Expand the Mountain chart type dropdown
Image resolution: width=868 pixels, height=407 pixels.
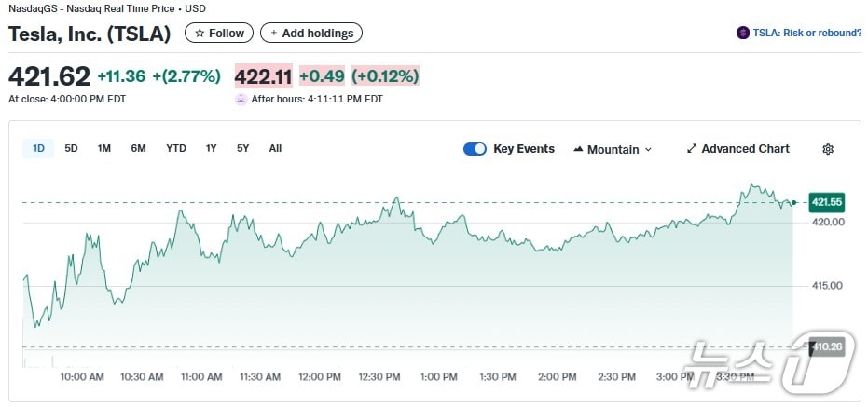(x=648, y=149)
